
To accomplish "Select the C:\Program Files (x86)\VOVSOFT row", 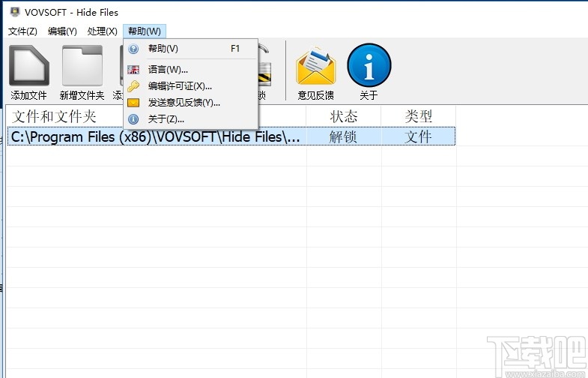I will tap(231, 136).
